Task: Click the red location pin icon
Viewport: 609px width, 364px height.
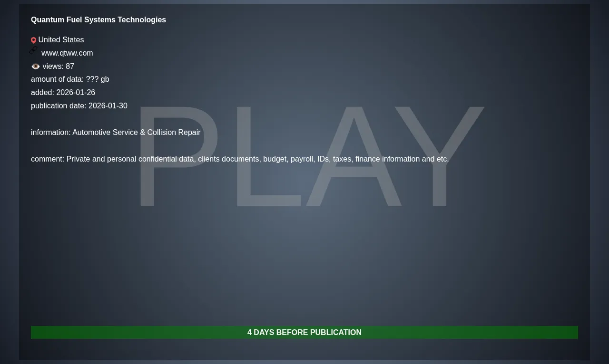Action: click(34, 40)
